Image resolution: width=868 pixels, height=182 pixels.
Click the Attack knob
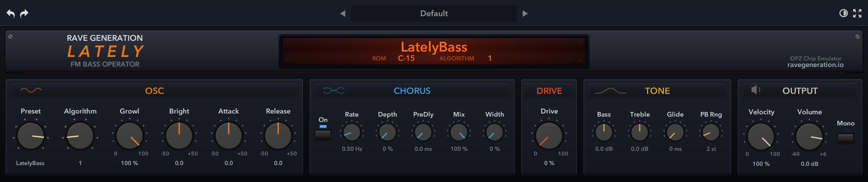[229, 136]
